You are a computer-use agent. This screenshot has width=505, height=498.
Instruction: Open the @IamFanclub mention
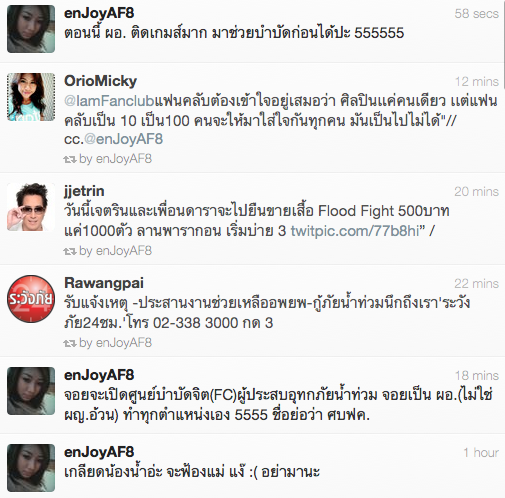pos(109,101)
